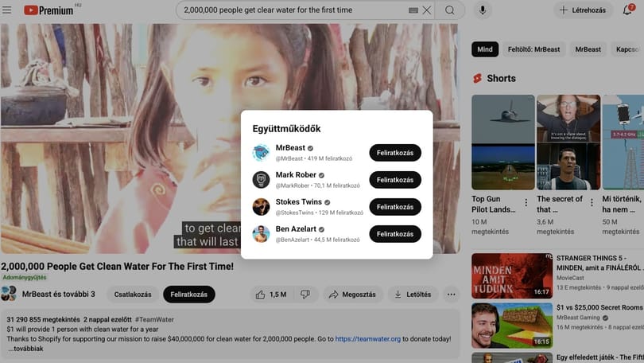Image resolution: width=644 pixels, height=363 pixels.
Task: Open The secret of that short thumbnail
Action: pos(568,142)
